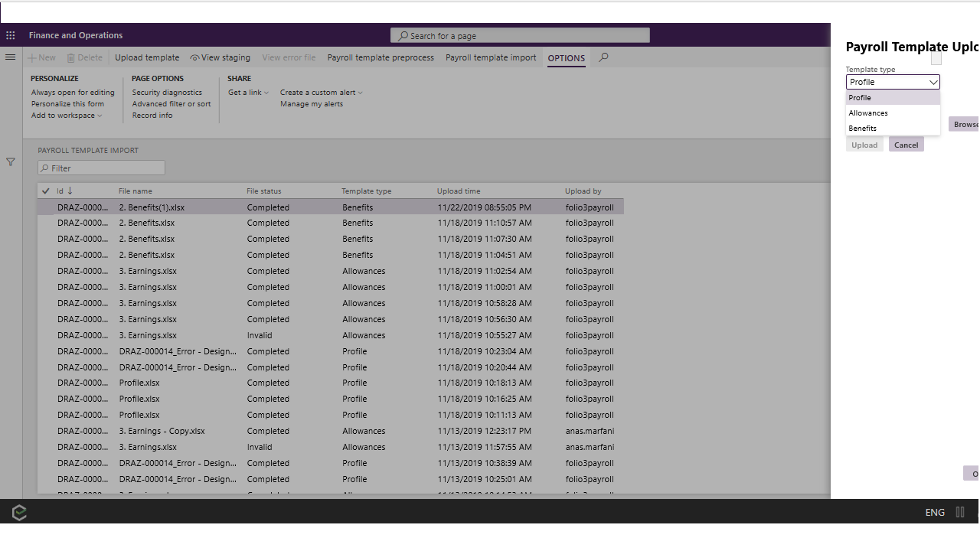The width and height of the screenshot is (980, 551).
Task: Expand Add to workspace dropdown
Action: pyautogui.click(x=67, y=116)
